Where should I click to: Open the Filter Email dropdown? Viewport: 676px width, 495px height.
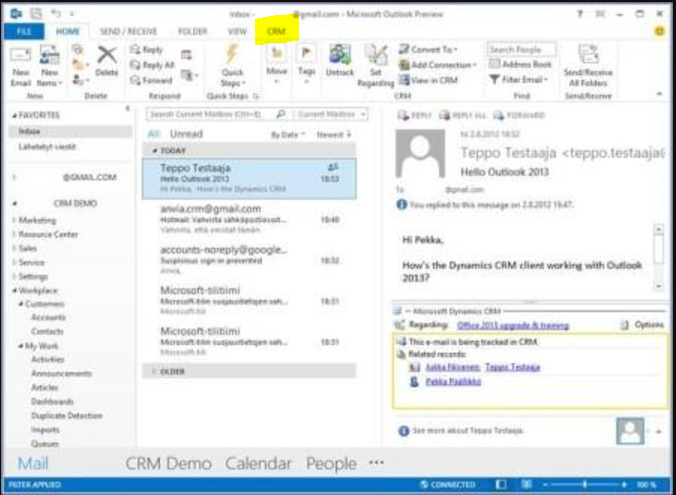tap(519, 80)
